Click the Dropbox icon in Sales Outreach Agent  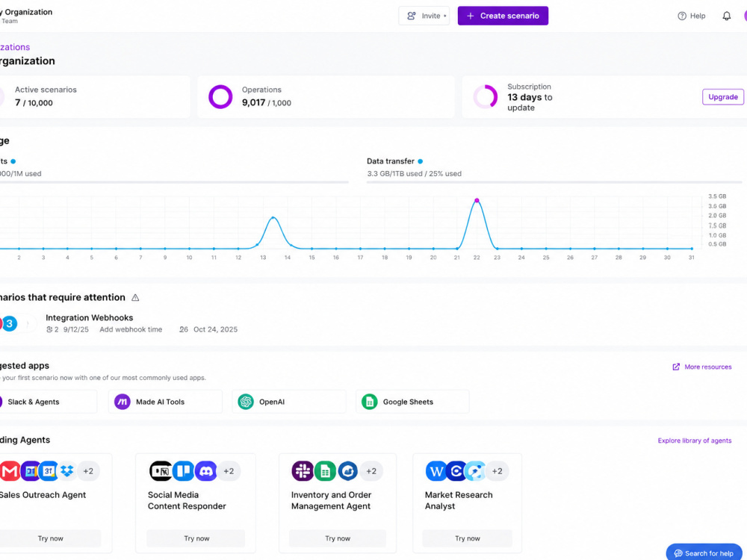point(67,471)
